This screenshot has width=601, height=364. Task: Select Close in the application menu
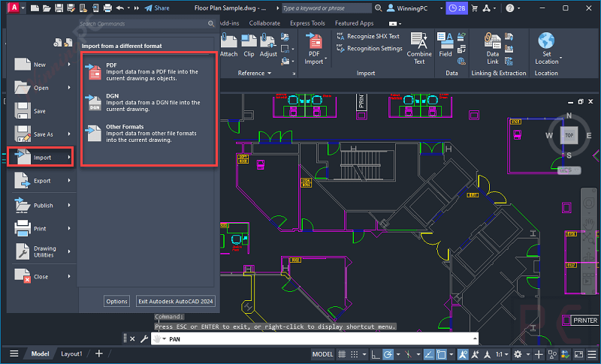42,276
